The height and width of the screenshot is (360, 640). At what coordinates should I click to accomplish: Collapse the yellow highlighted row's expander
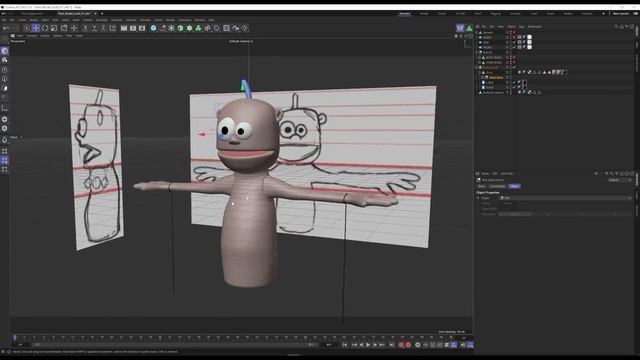[482, 78]
